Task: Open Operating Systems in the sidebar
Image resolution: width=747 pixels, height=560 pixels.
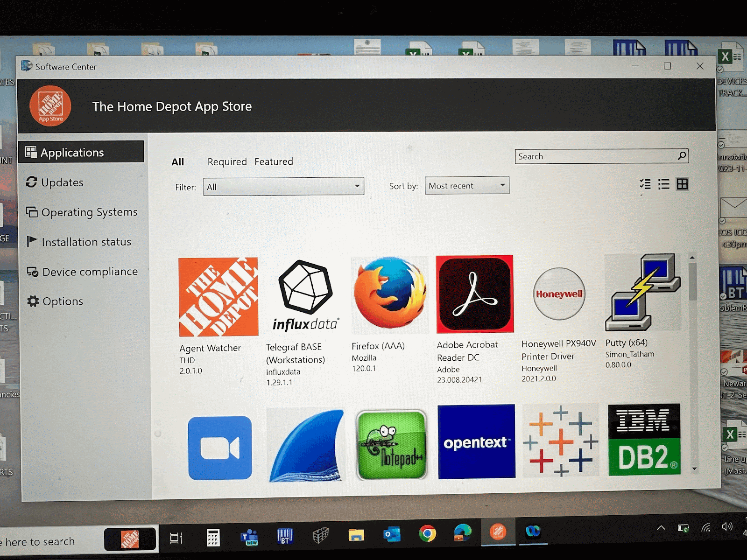Action: (x=82, y=212)
